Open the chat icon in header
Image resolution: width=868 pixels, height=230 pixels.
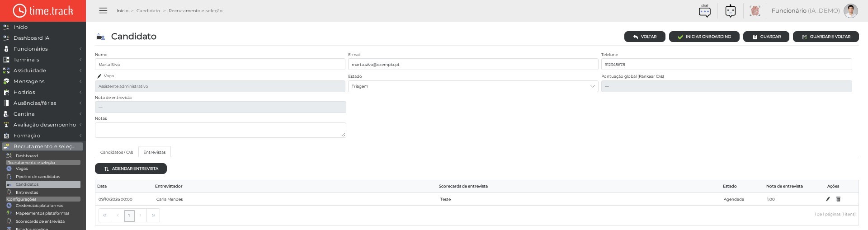coord(704,11)
